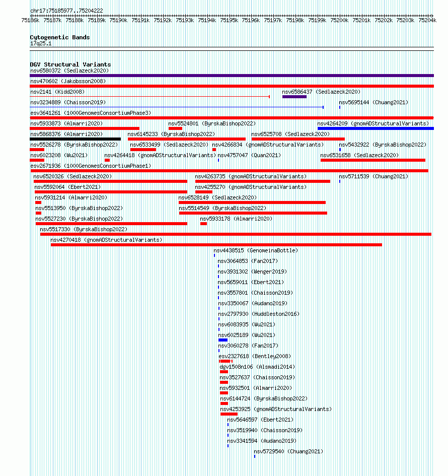Screen dimensions: 448x476
Task: Open nsv6025189 (Wu2021) variant
Action: click(x=247, y=335)
